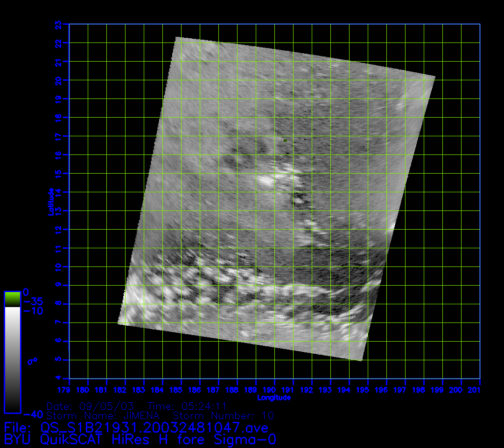This screenshot has width=504, height=448.
Task: Click the 23 latitude tick label
Action: pos(58,24)
